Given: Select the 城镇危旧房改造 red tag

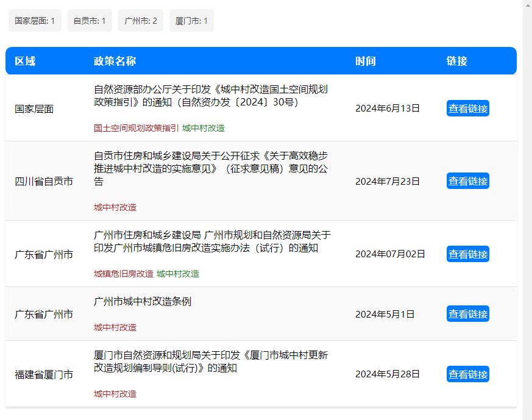Looking at the screenshot, I should (x=124, y=274).
